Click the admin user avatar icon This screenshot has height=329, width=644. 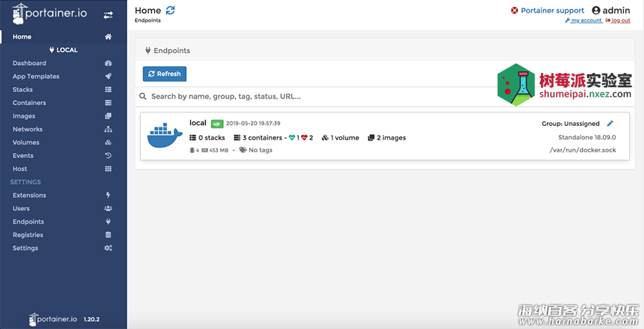(x=596, y=11)
